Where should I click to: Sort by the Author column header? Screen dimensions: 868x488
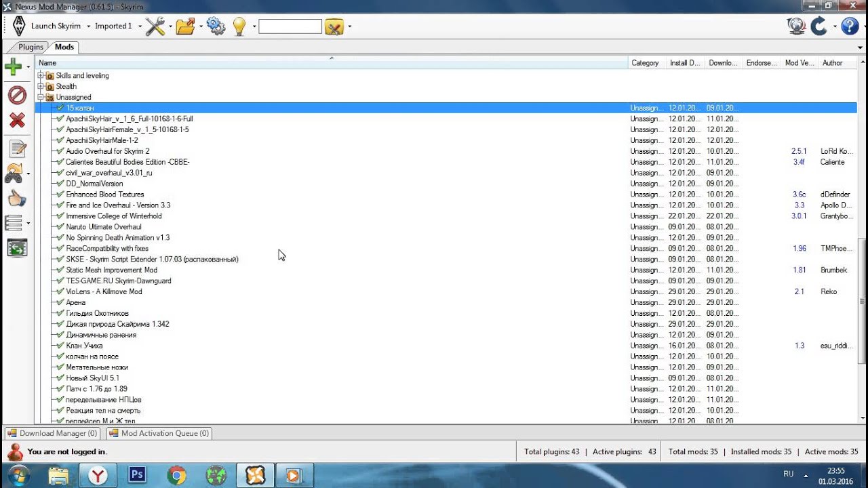click(838, 62)
